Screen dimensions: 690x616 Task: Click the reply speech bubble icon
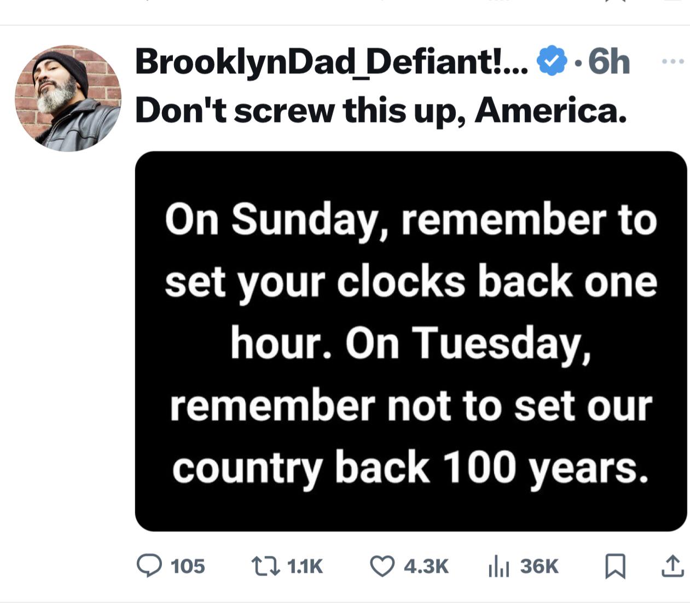click(x=149, y=566)
